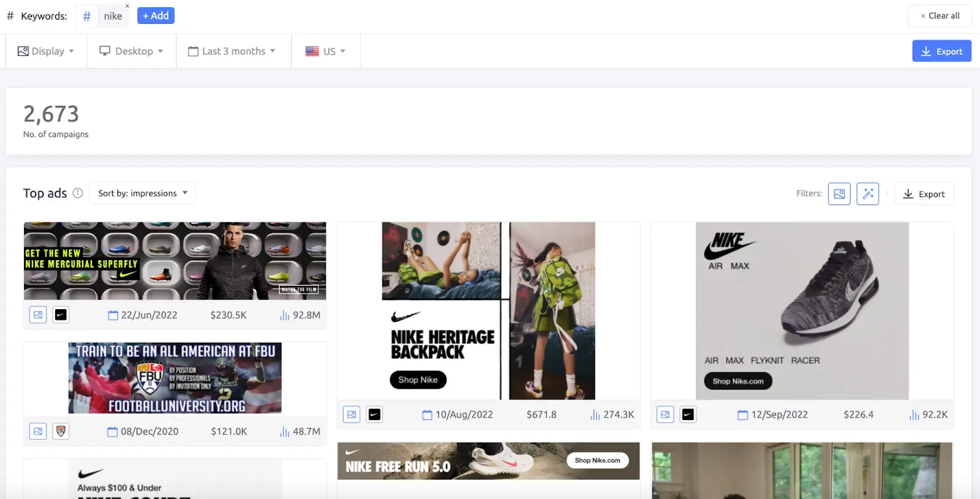Open the Last 3 months date dropdown
This screenshot has width=980, height=499.
pyautogui.click(x=232, y=51)
